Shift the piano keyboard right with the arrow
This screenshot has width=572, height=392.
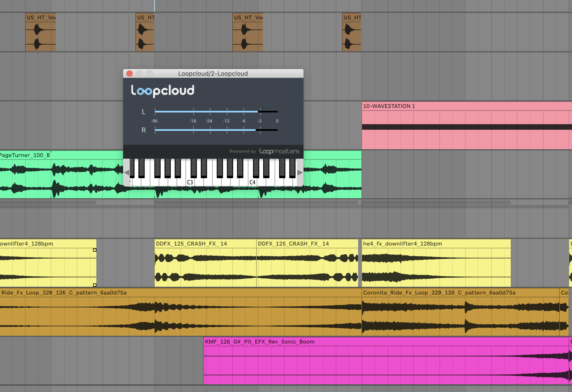[300, 173]
